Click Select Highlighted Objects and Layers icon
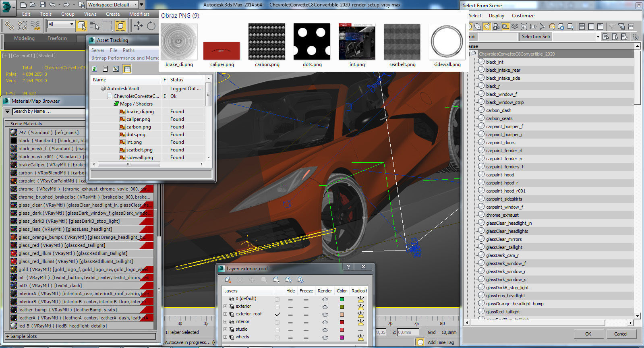Viewport: 644px width, 348px height. click(x=276, y=280)
